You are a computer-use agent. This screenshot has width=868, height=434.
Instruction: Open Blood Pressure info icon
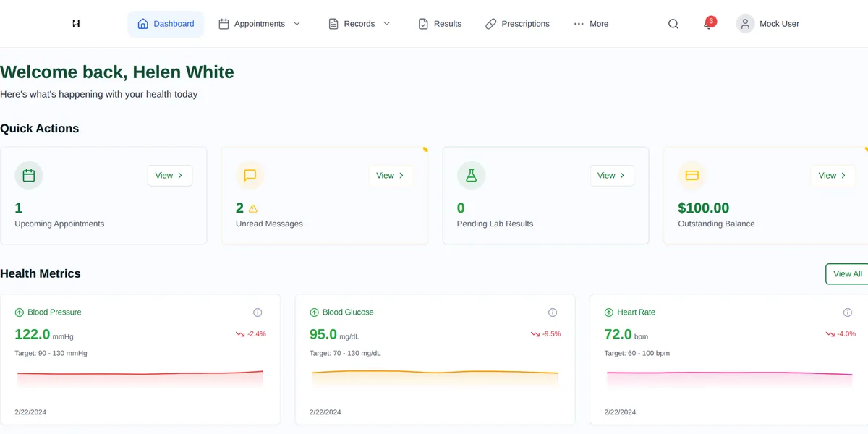pos(258,312)
